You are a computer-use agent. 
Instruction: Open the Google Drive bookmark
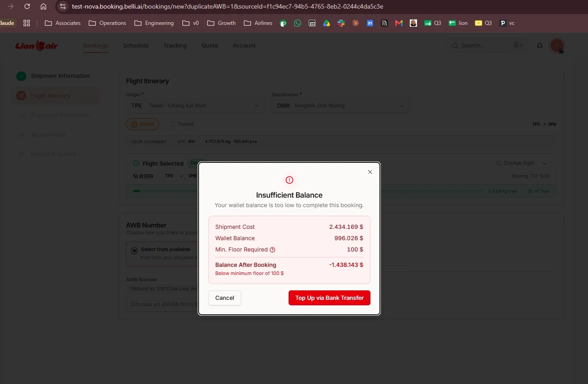pyautogui.click(x=327, y=23)
